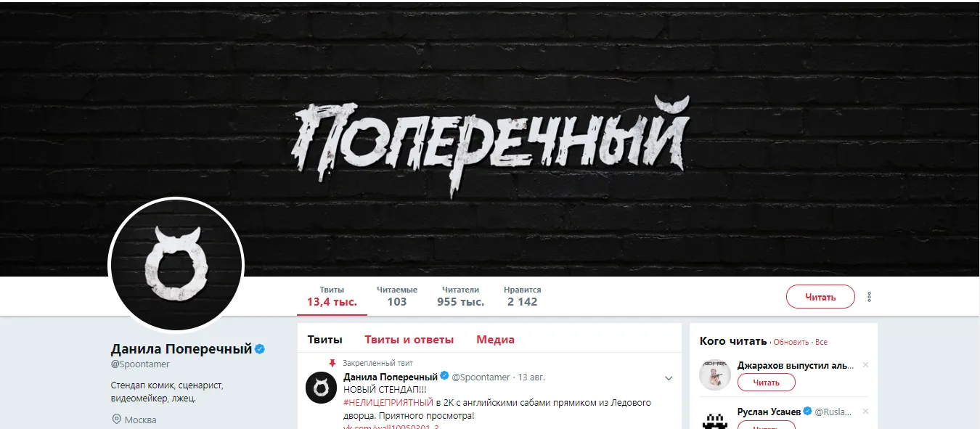
Task: Click the Москва location pin icon
Action: pyautogui.click(x=116, y=420)
